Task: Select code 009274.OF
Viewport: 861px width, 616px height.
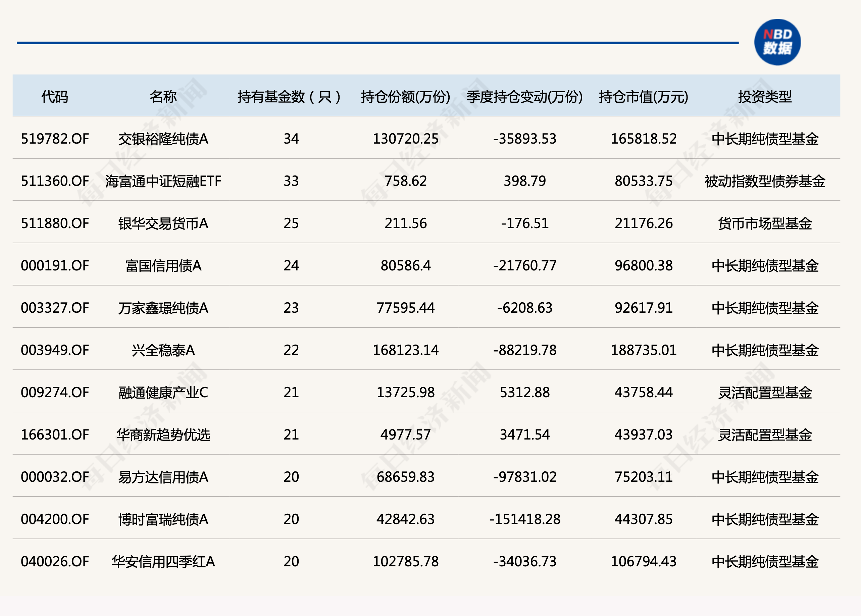Action: pyautogui.click(x=55, y=392)
